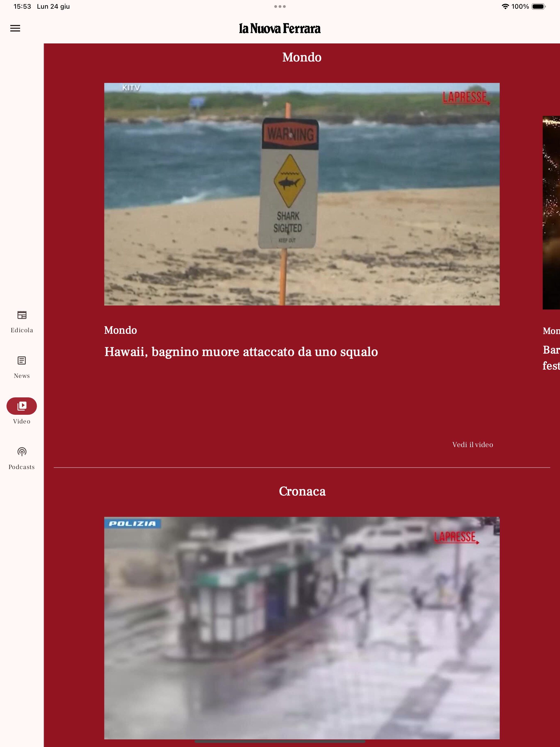Open the hamburger menu
Screen dimensions: 560x747
(15, 29)
